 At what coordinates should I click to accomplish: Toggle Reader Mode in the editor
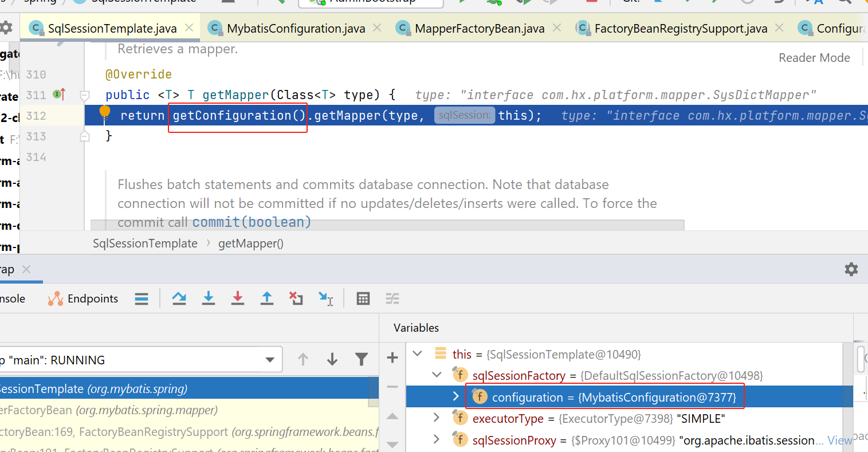[x=814, y=58]
